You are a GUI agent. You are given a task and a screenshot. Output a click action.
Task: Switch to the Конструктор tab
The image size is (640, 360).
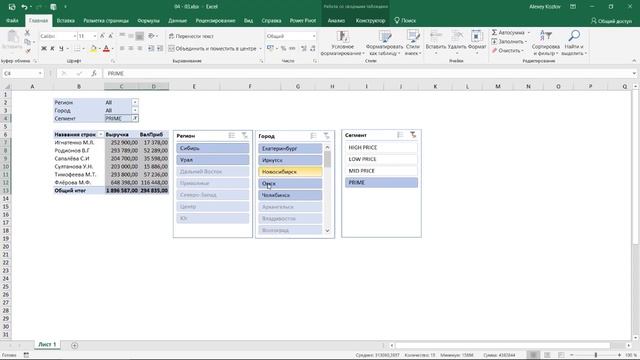pos(370,20)
